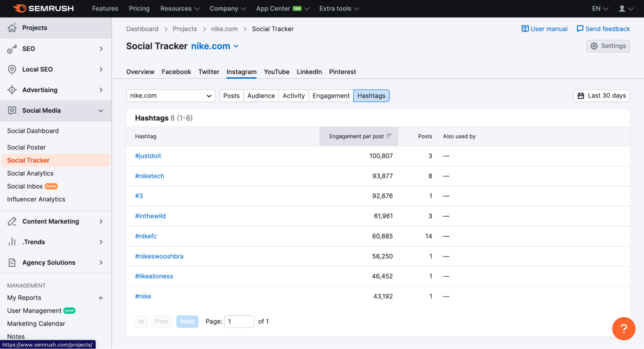Open the #inthewild hashtag link
Screen dimensions: 644x349
point(150,216)
